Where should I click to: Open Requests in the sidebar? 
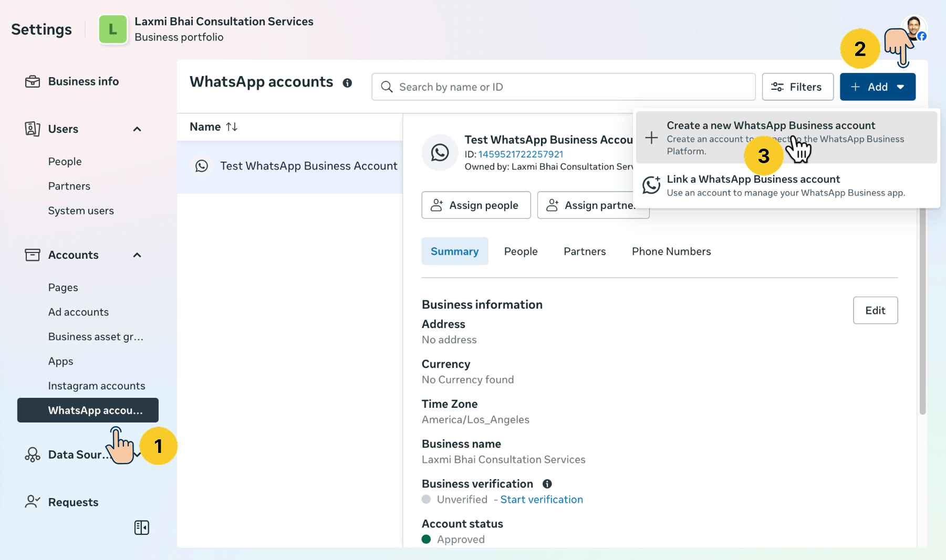tap(73, 502)
